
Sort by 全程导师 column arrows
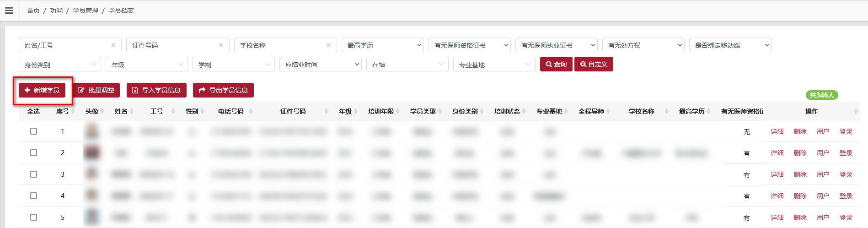608,111
